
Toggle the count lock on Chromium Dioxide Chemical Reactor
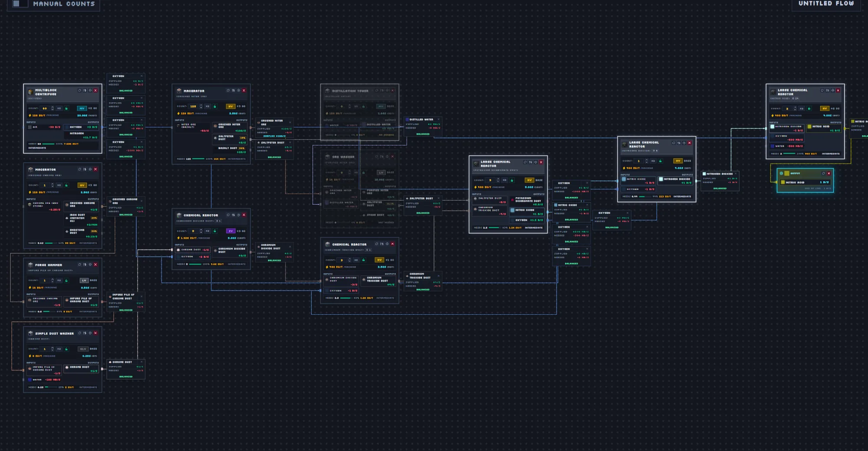pos(215,231)
